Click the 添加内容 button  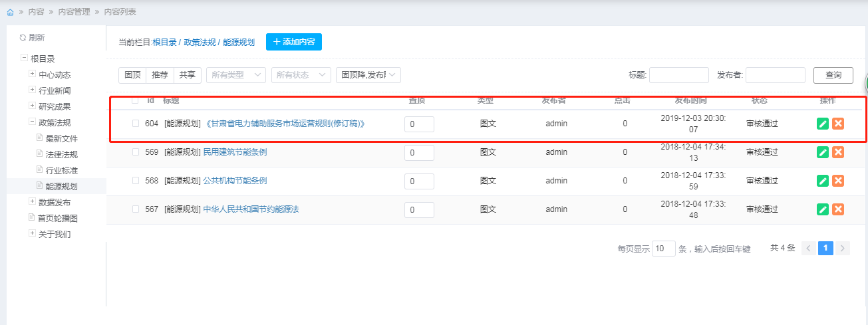[294, 42]
